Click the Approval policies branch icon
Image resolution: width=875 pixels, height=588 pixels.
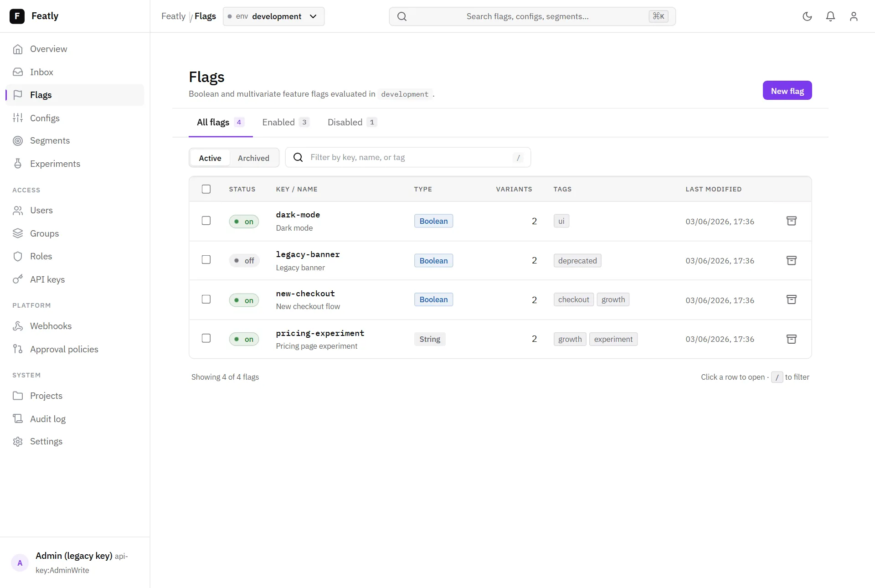point(18,349)
